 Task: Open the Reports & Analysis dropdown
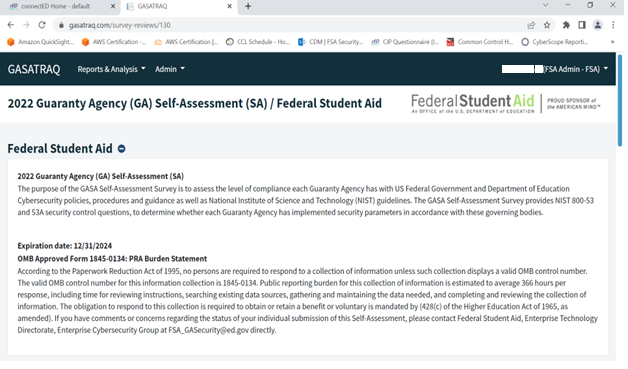point(111,69)
